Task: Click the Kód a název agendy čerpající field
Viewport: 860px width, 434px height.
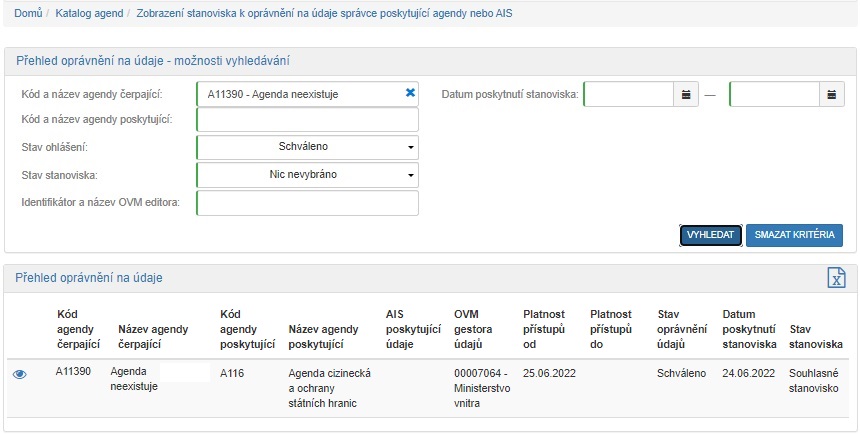Action: tap(298, 94)
